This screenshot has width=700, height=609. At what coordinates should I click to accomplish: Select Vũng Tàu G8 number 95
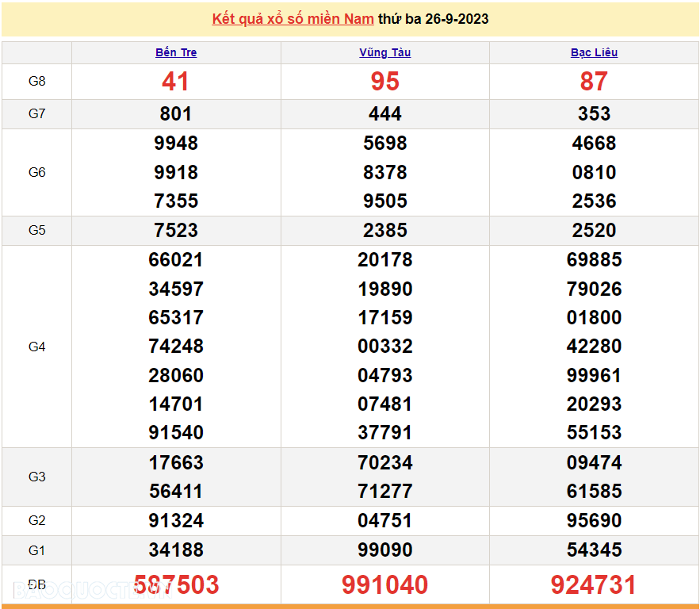point(384,81)
